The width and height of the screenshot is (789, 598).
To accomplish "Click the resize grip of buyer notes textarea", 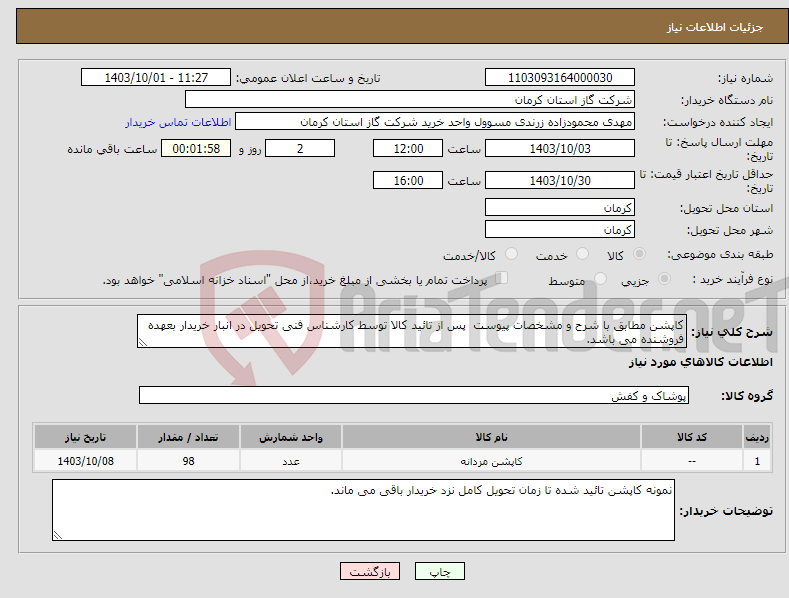I will click(x=58, y=535).
